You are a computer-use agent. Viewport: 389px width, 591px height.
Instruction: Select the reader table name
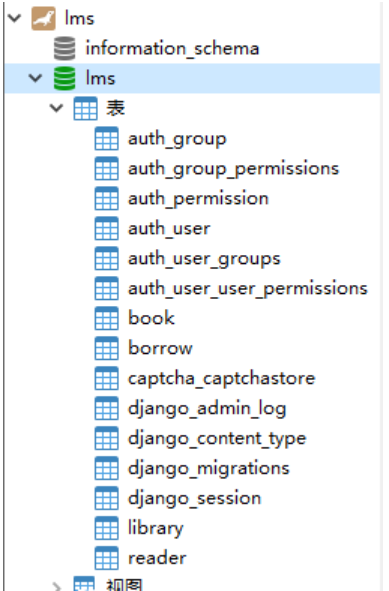coord(157,558)
